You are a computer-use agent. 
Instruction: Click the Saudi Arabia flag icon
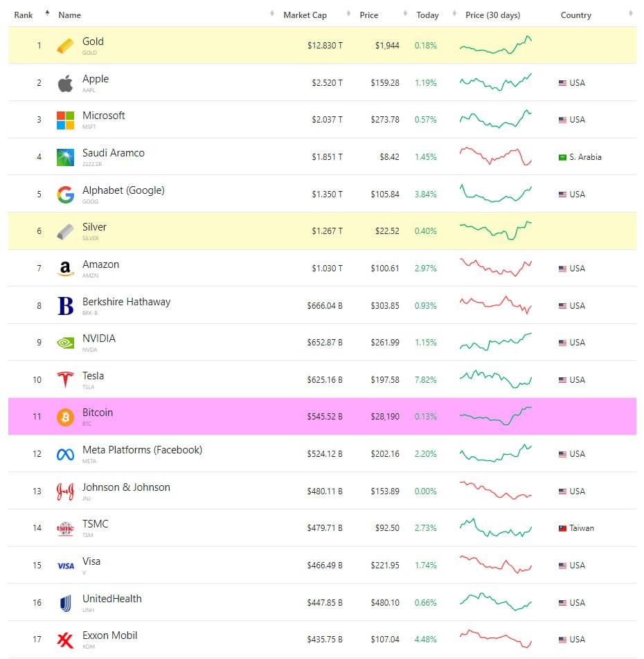click(562, 158)
